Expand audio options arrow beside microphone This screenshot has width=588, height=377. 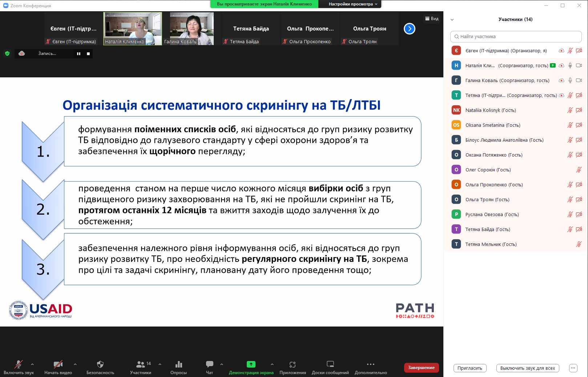(32, 364)
